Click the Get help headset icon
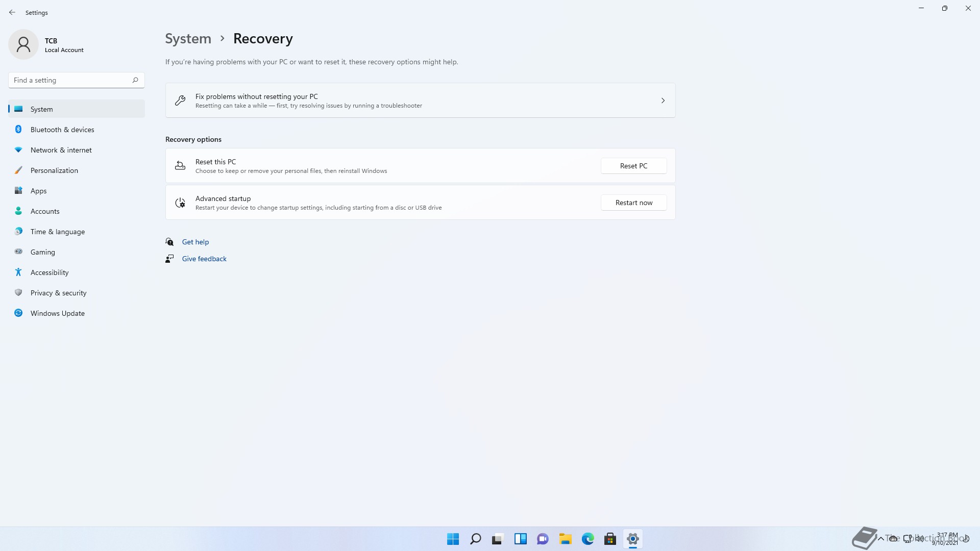 tap(169, 242)
